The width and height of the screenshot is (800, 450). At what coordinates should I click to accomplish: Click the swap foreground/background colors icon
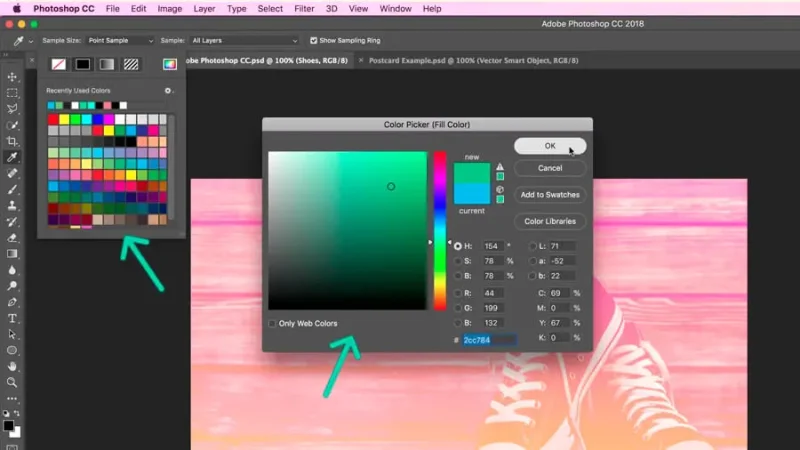click(17, 413)
